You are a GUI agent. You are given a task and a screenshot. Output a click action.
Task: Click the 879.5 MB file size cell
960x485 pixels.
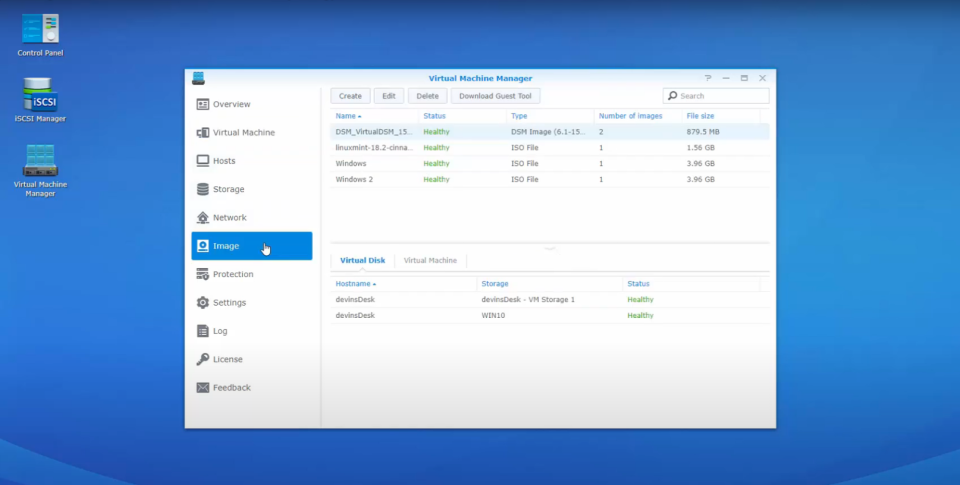(703, 132)
